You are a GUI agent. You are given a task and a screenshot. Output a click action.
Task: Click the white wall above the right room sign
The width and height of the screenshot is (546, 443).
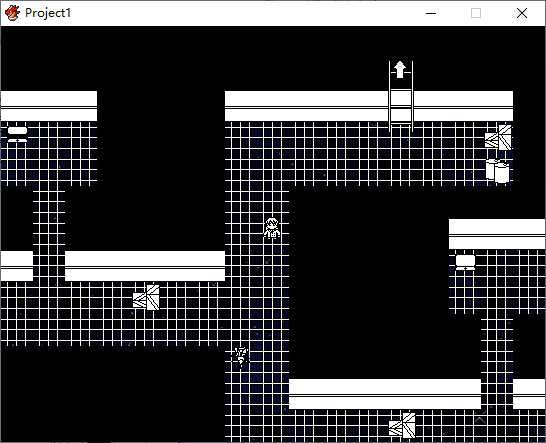(497, 234)
